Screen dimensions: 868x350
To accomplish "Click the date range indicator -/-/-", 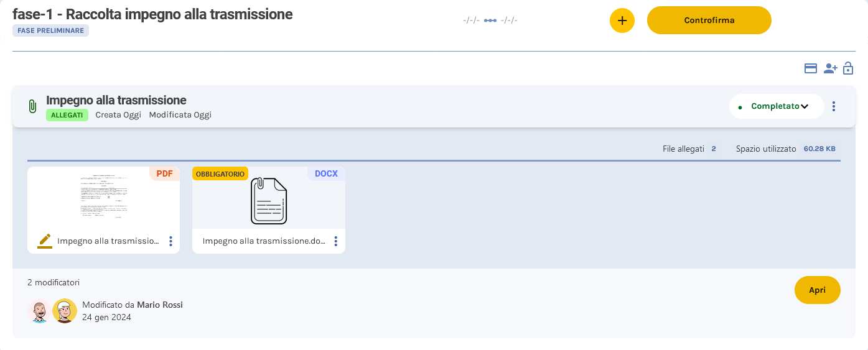I will click(x=490, y=21).
